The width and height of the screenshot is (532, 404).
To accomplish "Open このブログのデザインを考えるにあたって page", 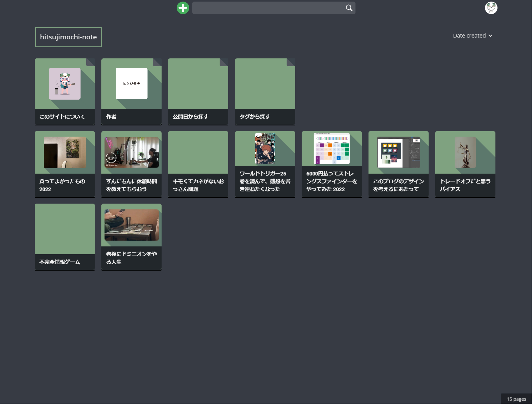I will point(398,164).
